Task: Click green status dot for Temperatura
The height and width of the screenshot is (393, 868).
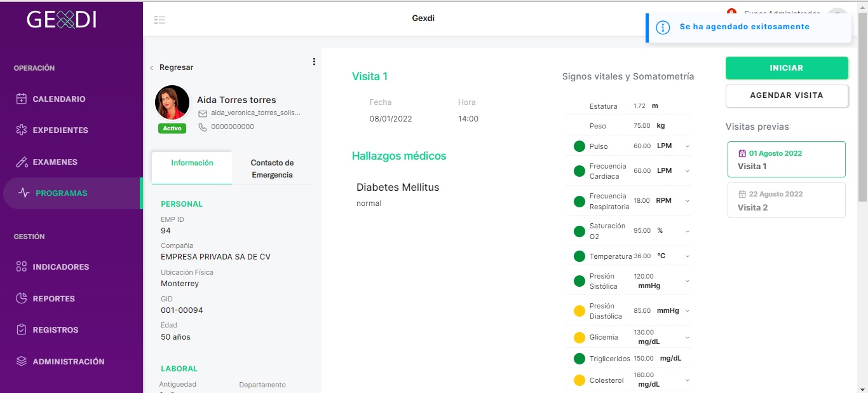Action: pos(580,256)
